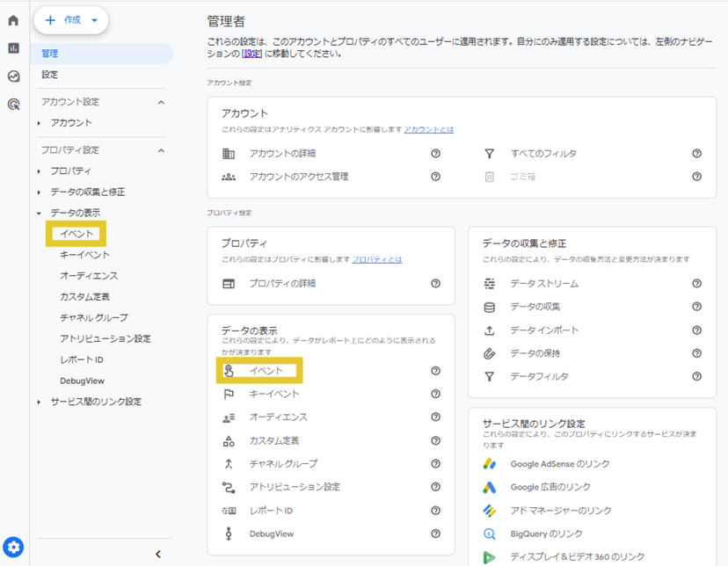
Task: Click the レポート ID icon
Action: coord(229,511)
